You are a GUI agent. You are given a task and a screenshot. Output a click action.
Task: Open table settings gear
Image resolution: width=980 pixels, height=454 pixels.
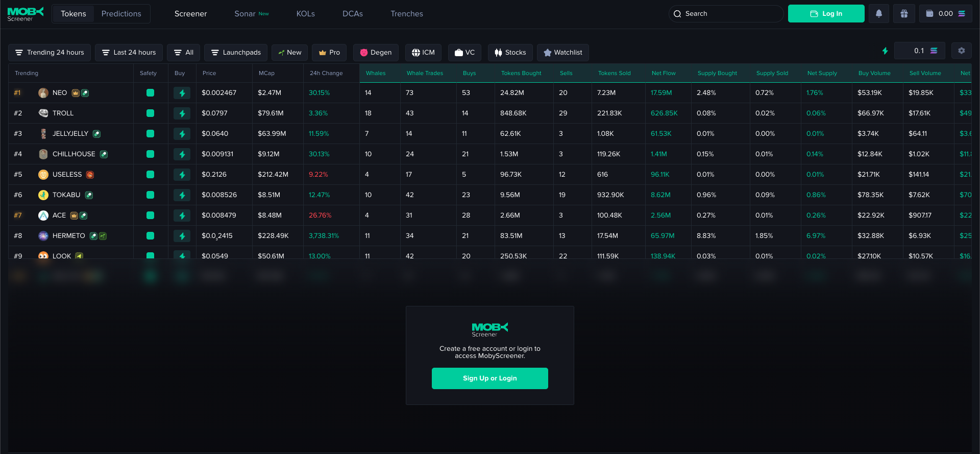[962, 51]
